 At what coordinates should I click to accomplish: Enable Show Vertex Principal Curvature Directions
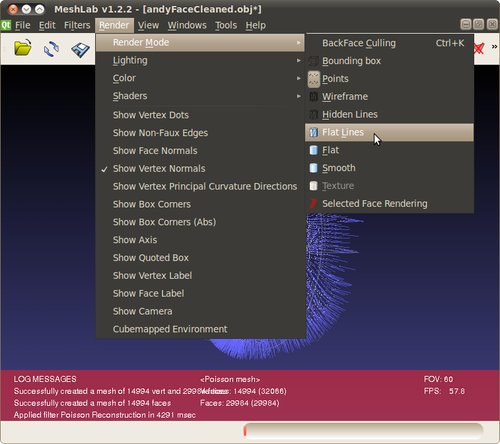(200, 187)
